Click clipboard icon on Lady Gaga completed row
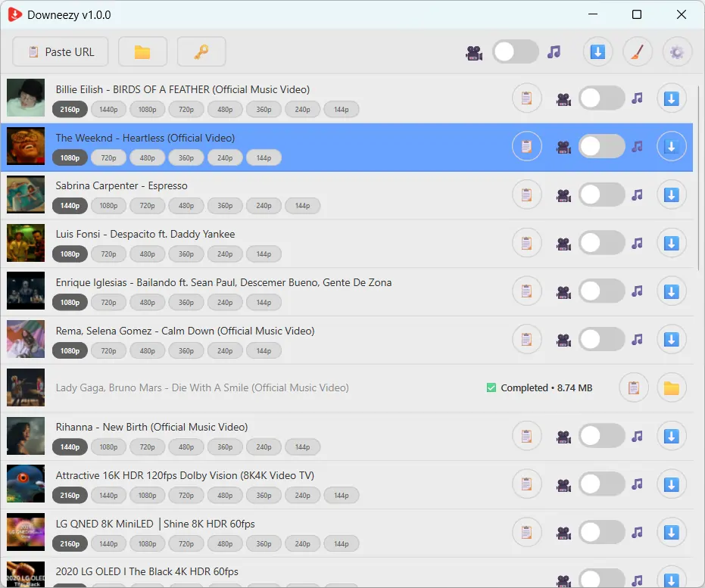Viewport: 705px width, 588px height. tap(634, 388)
